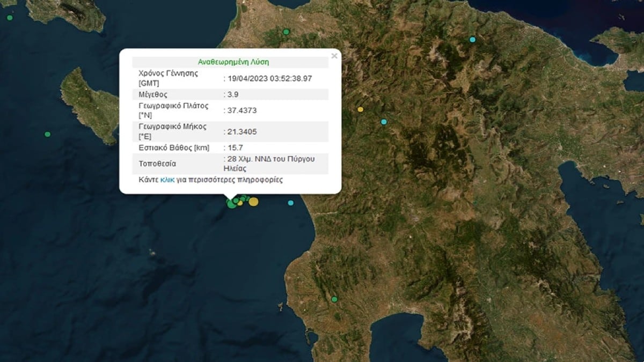Select the large green marker at popup pointer
Screen dimensions: 644x362
231,204
